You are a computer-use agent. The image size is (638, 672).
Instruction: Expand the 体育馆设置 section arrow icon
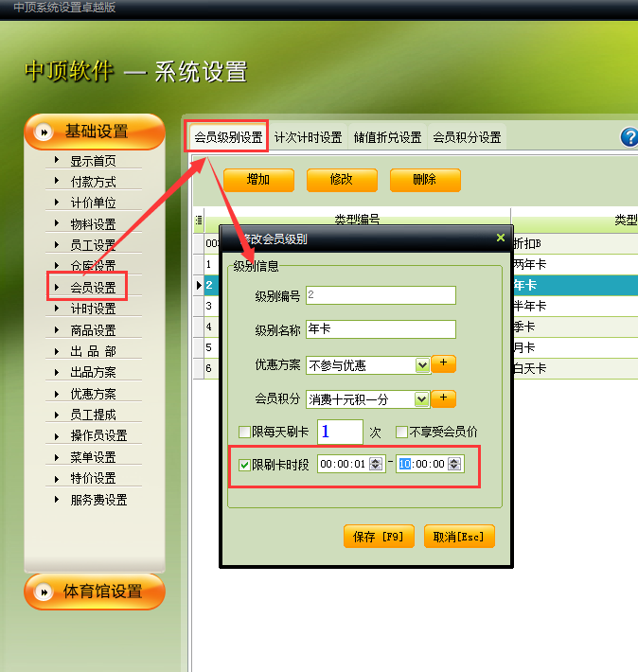click(x=44, y=592)
